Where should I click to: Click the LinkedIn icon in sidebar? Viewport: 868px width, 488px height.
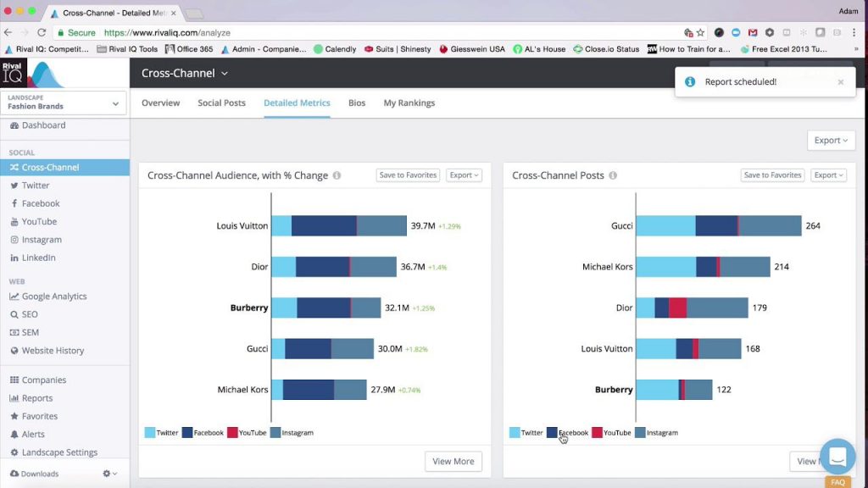click(14, 258)
